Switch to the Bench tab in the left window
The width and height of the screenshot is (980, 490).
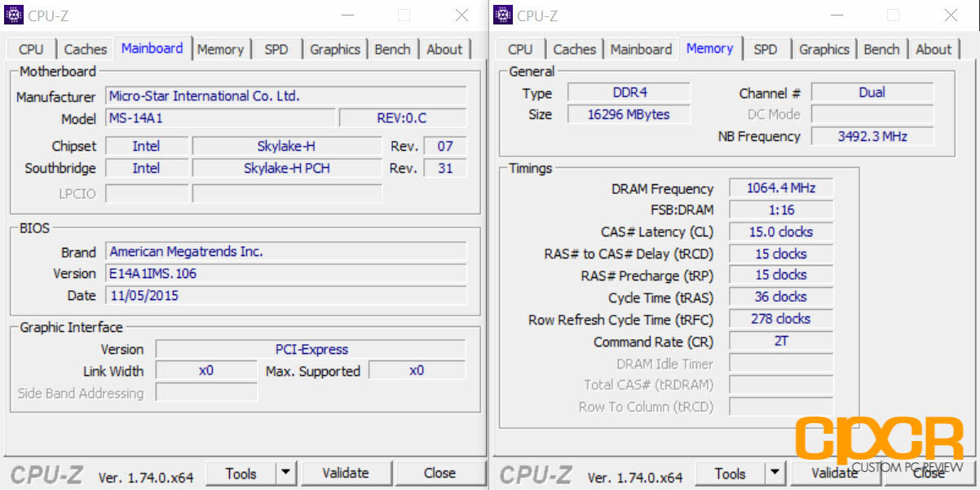tap(392, 49)
